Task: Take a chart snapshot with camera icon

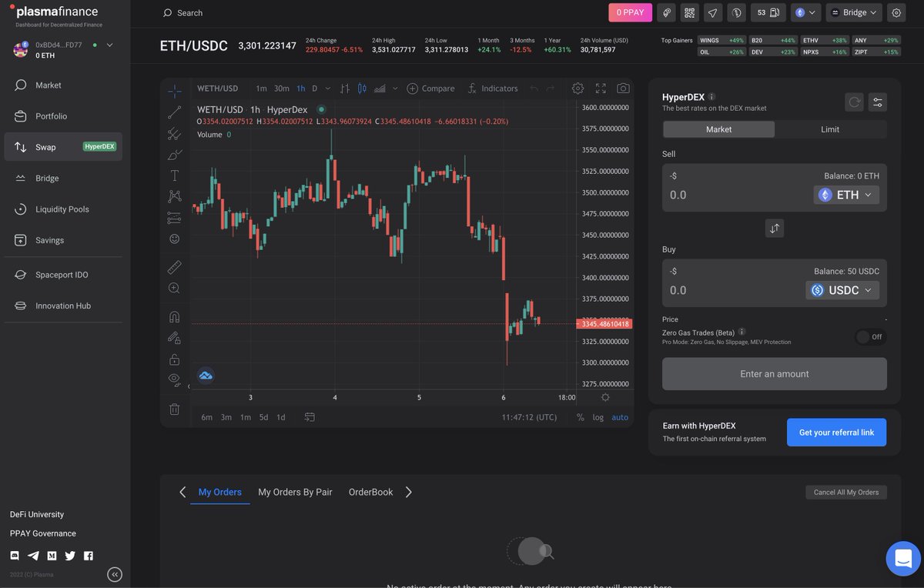Action: tap(623, 89)
